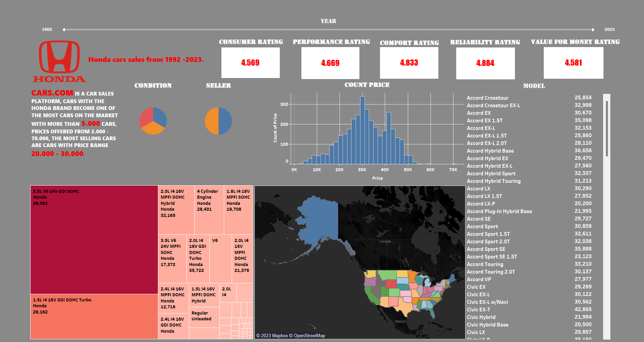Select the V6 treemap tile
644x342 pixels.
coord(221,259)
